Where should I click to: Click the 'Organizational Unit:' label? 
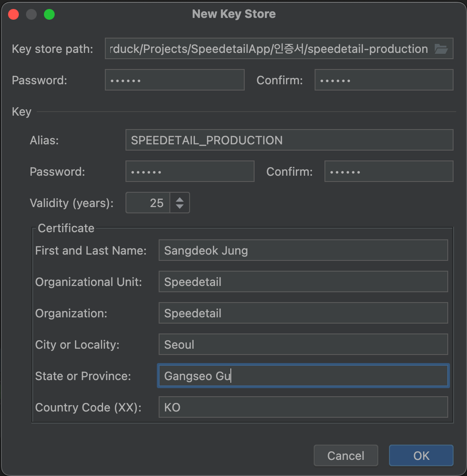[89, 282]
